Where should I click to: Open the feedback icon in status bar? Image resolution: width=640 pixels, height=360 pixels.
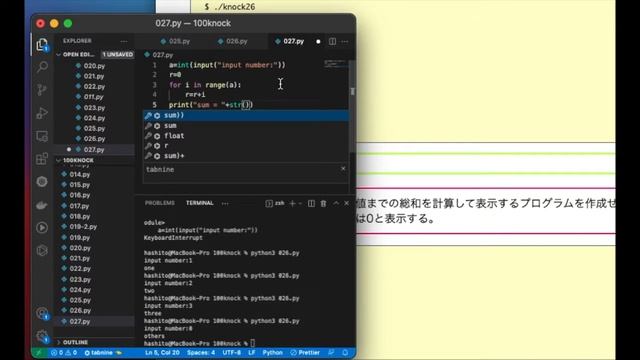pos(331,353)
